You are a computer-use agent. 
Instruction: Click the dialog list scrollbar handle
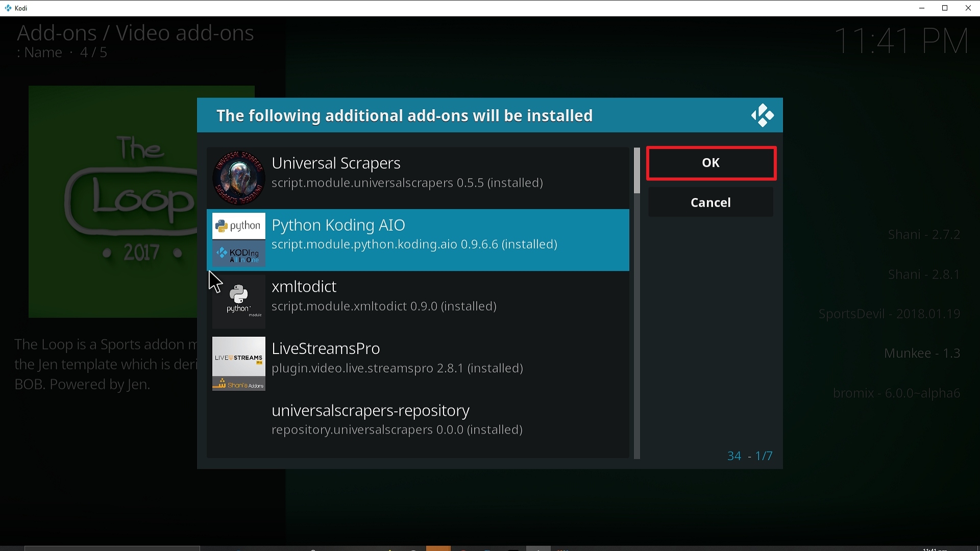click(637, 171)
